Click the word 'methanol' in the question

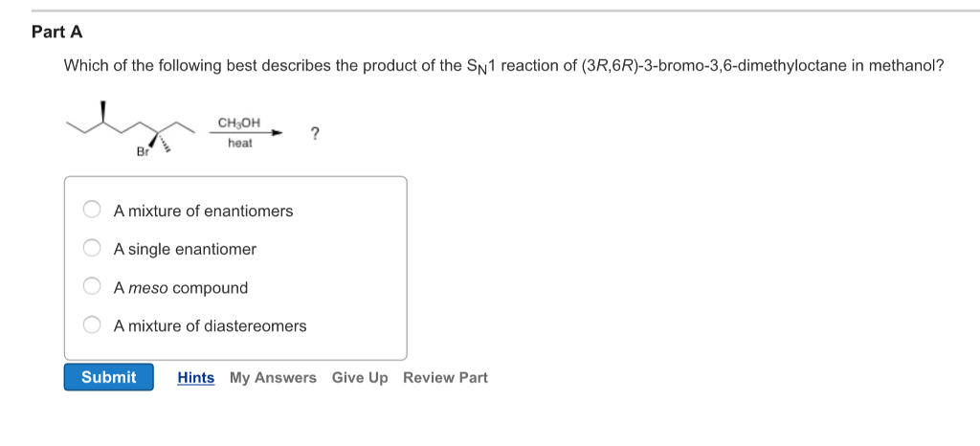click(x=907, y=66)
